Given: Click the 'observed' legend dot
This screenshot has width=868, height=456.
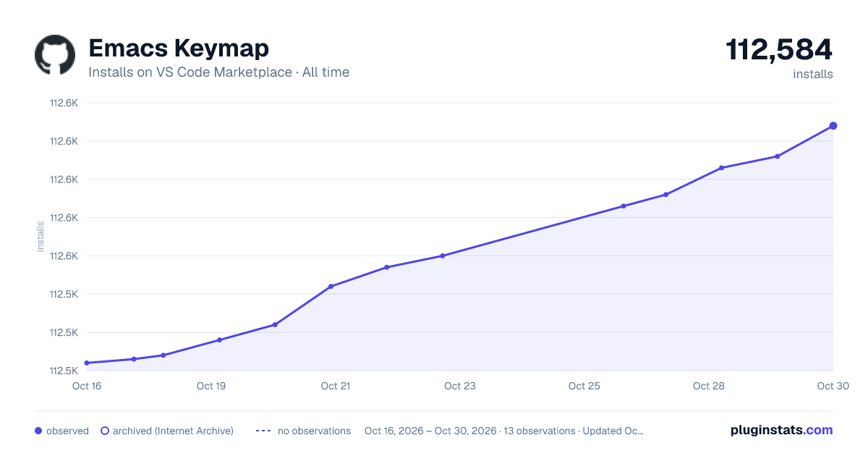Looking at the screenshot, I should coord(38,431).
